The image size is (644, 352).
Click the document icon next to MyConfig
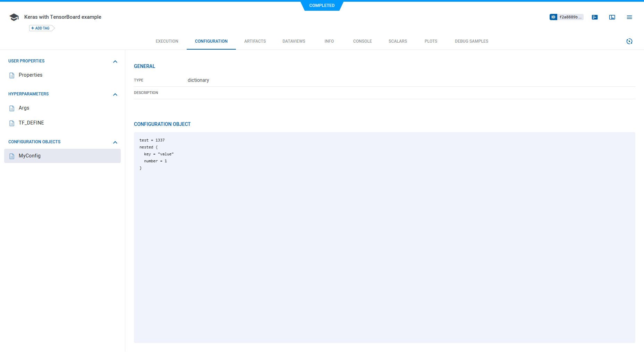[x=11, y=156]
